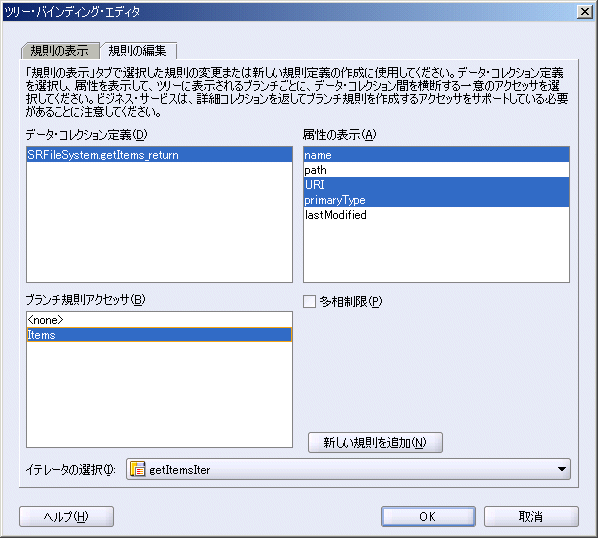Select the name attribute
Screen dimensions: 598x538
(436, 155)
